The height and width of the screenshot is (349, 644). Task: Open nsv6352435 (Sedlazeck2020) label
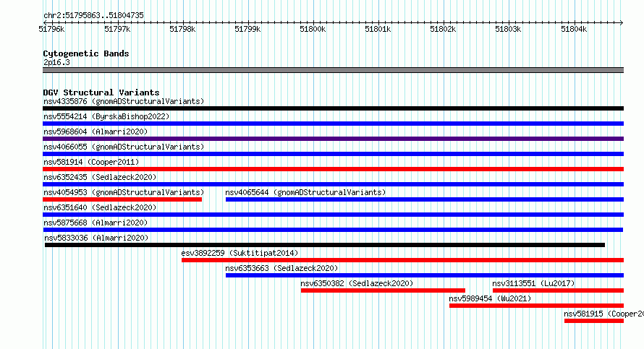(100, 177)
